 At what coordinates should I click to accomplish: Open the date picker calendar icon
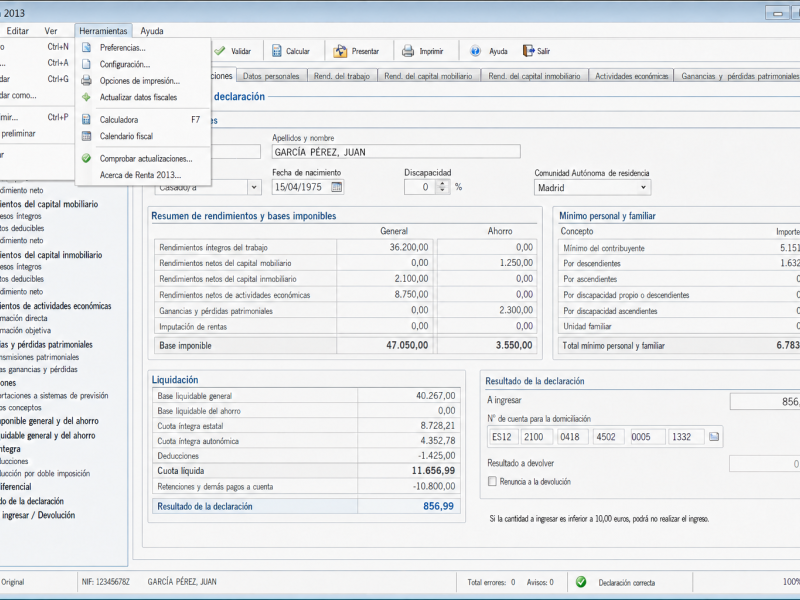[x=336, y=187]
